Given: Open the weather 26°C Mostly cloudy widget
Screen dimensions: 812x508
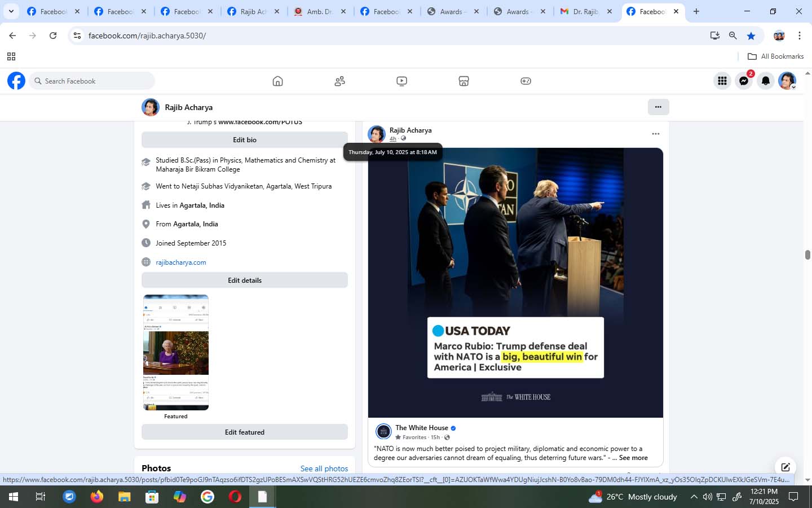Looking at the screenshot, I should point(633,497).
